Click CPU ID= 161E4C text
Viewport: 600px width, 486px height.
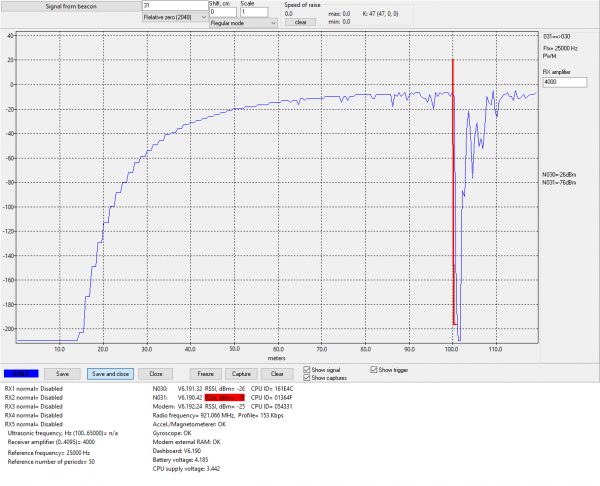(272, 389)
